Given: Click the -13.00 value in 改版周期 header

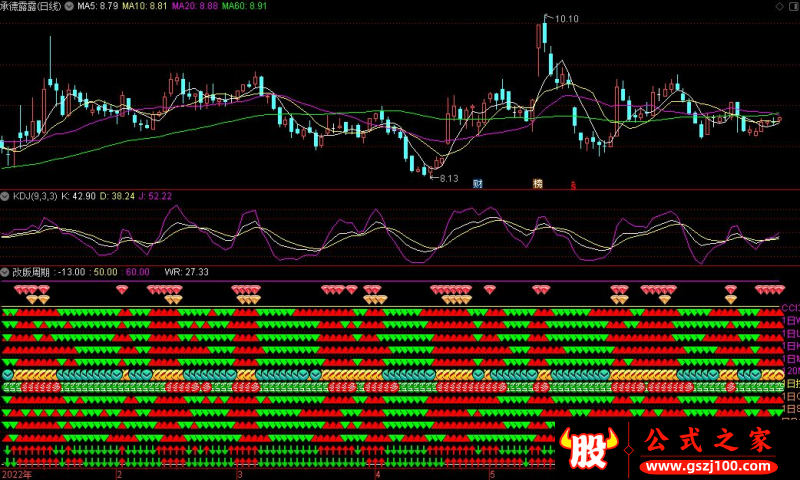Looking at the screenshot, I should (x=71, y=272).
